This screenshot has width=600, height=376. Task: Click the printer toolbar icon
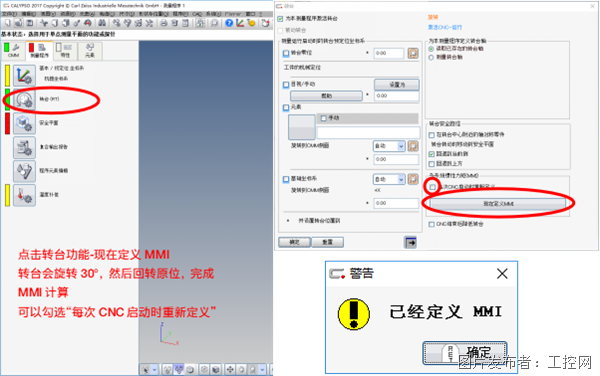pyautogui.click(x=164, y=23)
